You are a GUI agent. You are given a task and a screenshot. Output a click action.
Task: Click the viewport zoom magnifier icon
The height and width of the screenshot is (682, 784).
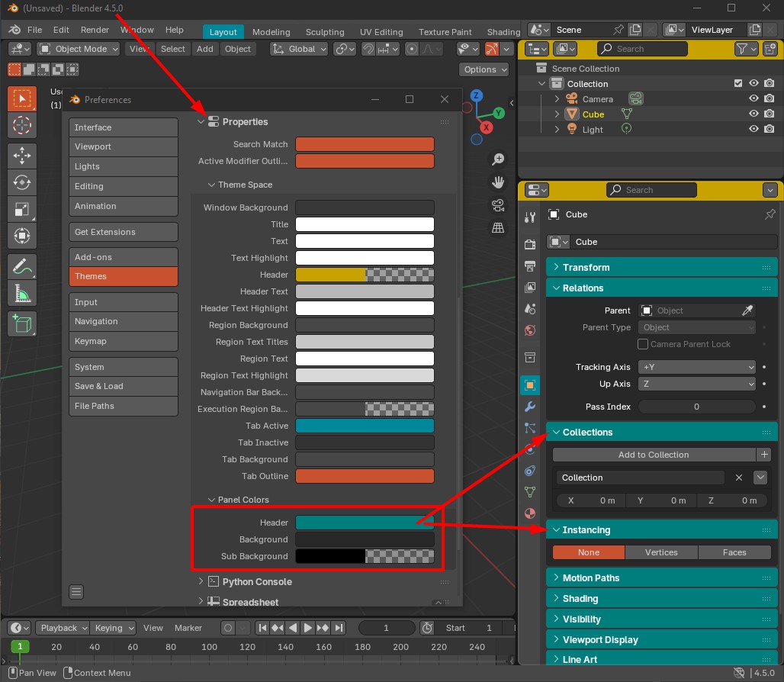pos(497,159)
